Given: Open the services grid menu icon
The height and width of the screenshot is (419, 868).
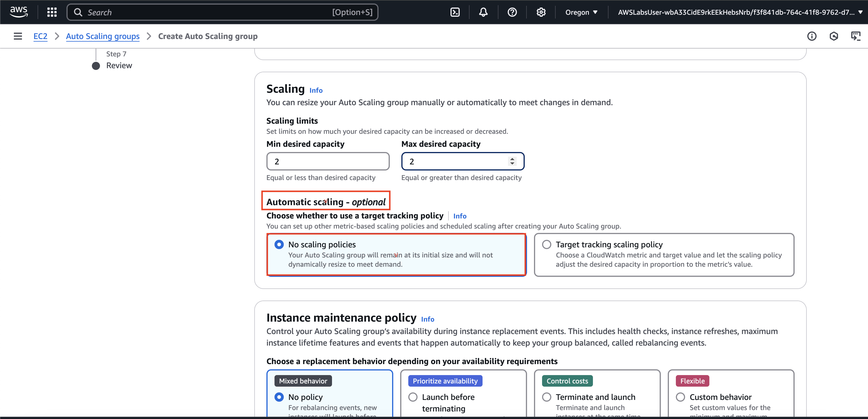Looking at the screenshot, I should (x=52, y=12).
